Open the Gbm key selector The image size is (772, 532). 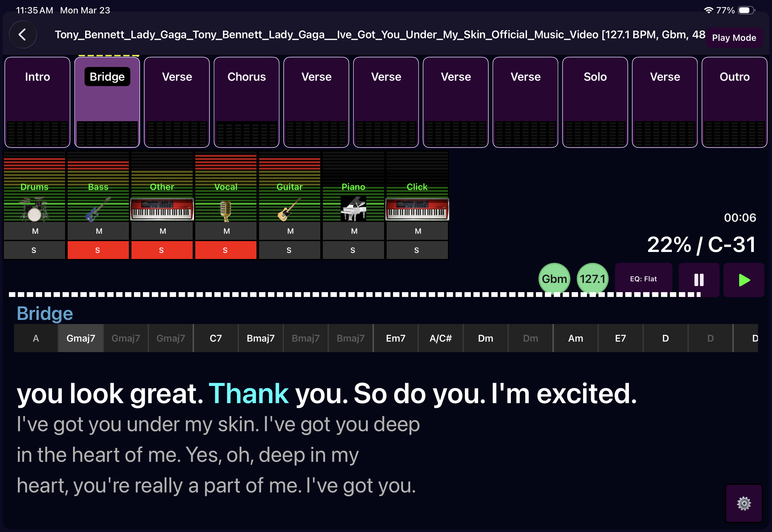554,279
